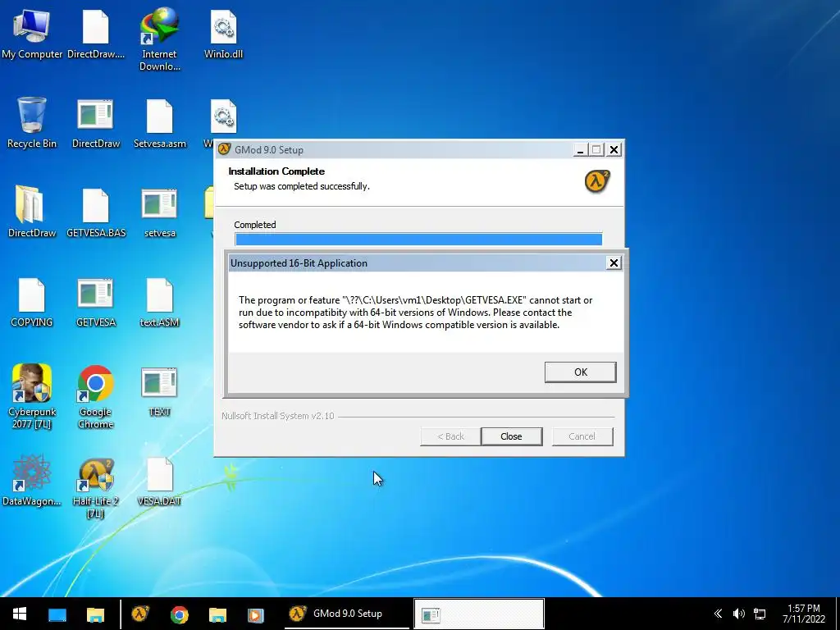Launch Half-Life 2 [7L] shortcut
The width and height of the screenshot is (840, 630).
click(x=96, y=487)
